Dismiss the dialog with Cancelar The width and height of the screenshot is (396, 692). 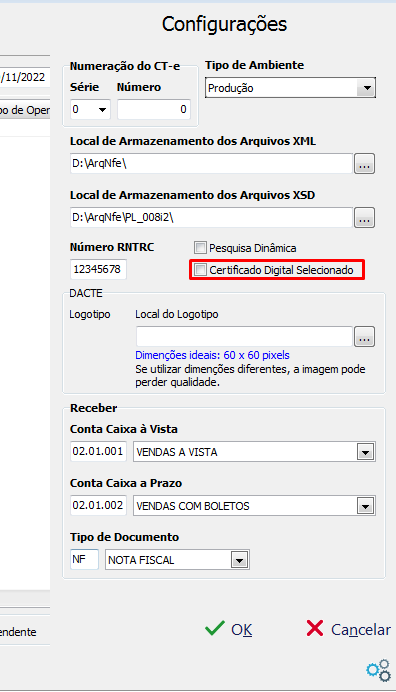[x=348, y=629]
